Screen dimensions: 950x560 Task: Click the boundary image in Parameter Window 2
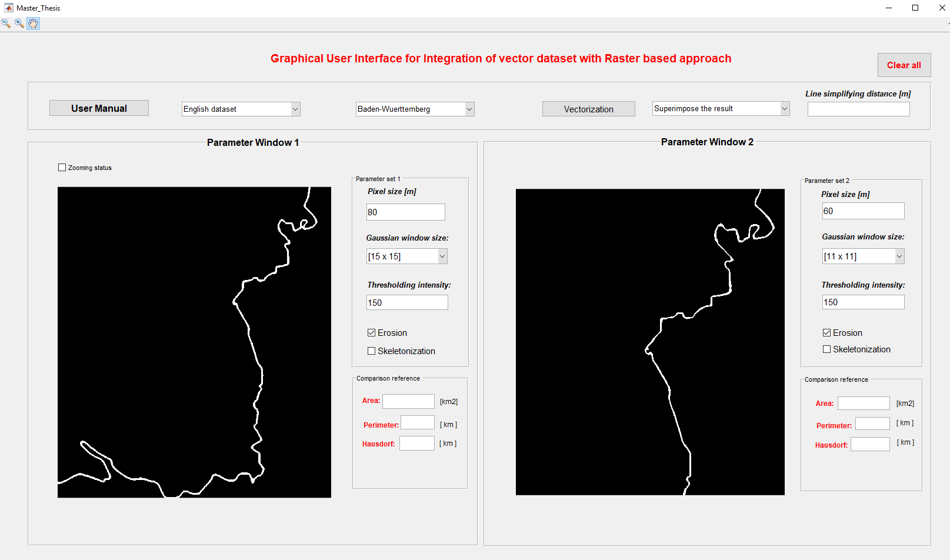point(650,342)
